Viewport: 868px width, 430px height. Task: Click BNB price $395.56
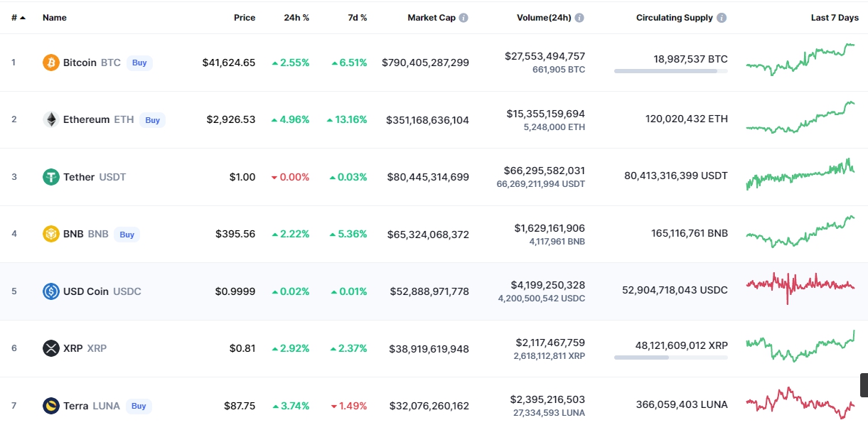point(235,234)
